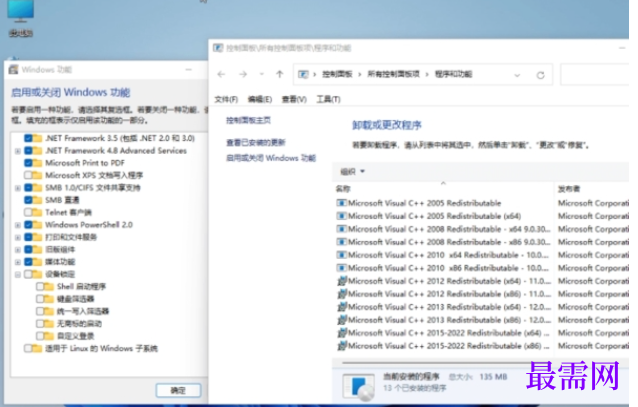Click the forward navigation arrow
Viewport: 638px width, 407px height.
pyautogui.click(x=243, y=74)
